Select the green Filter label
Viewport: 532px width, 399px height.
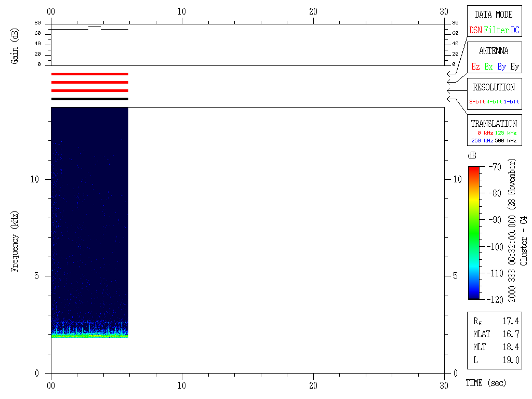point(496,30)
